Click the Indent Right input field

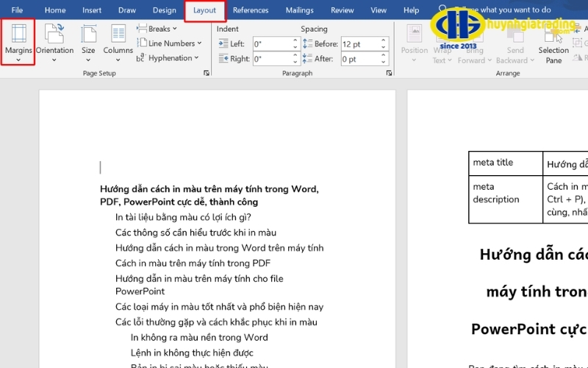point(272,59)
